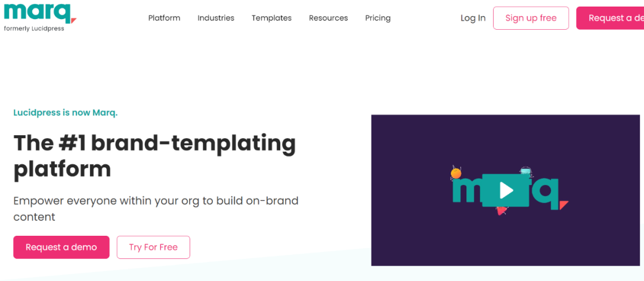Expand the Industries menu
This screenshot has height=281, width=644.
point(216,18)
